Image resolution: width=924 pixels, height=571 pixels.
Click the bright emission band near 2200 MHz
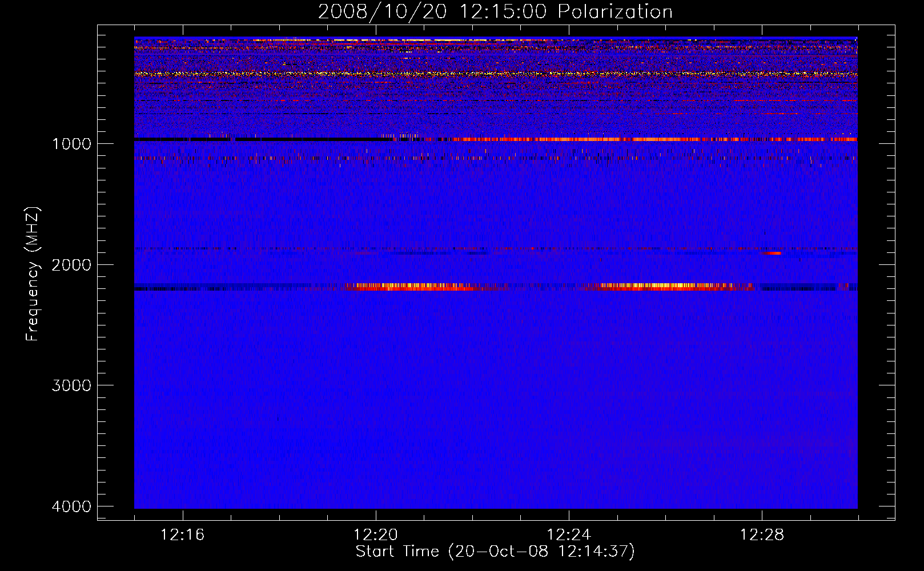coord(496,287)
